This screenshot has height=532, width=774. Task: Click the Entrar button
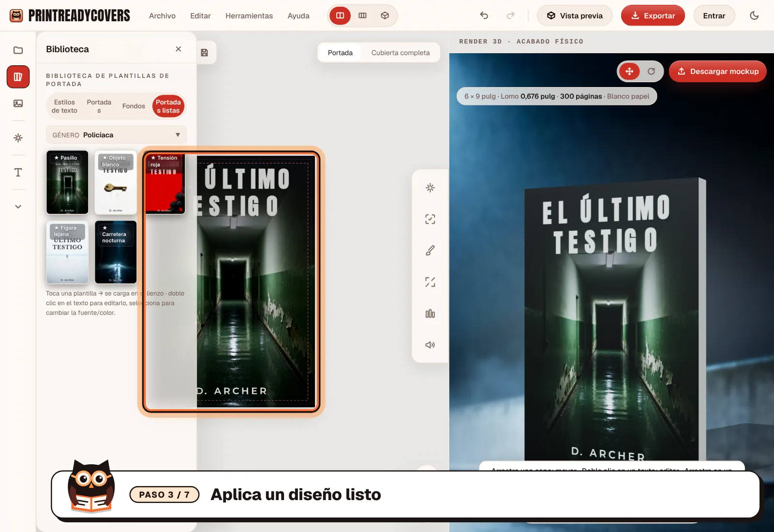[x=714, y=15]
